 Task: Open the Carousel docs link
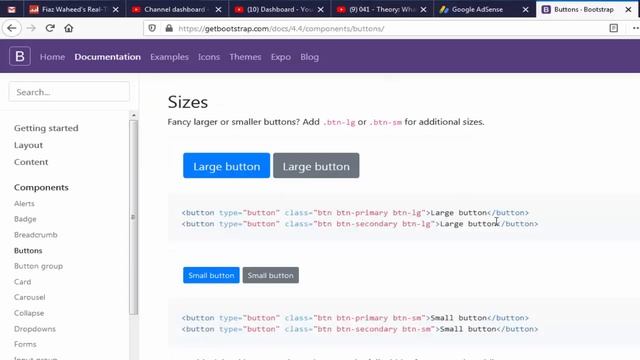pyautogui.click(x=29, y=297)
